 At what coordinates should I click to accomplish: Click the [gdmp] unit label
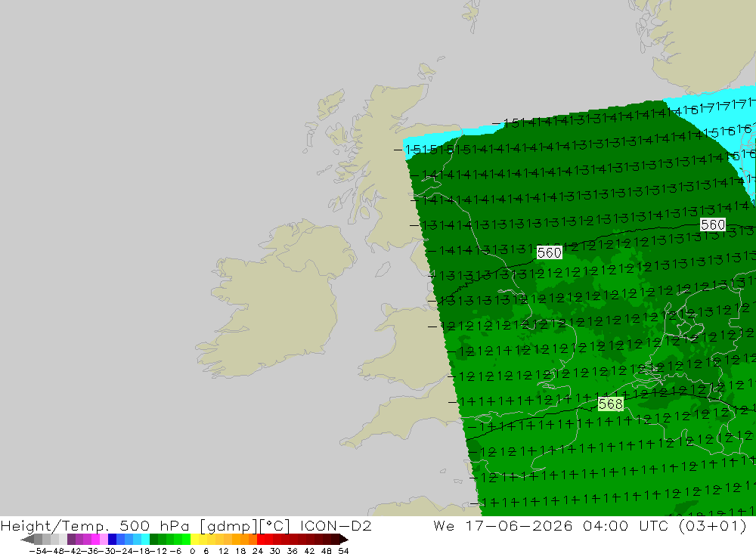228,525
